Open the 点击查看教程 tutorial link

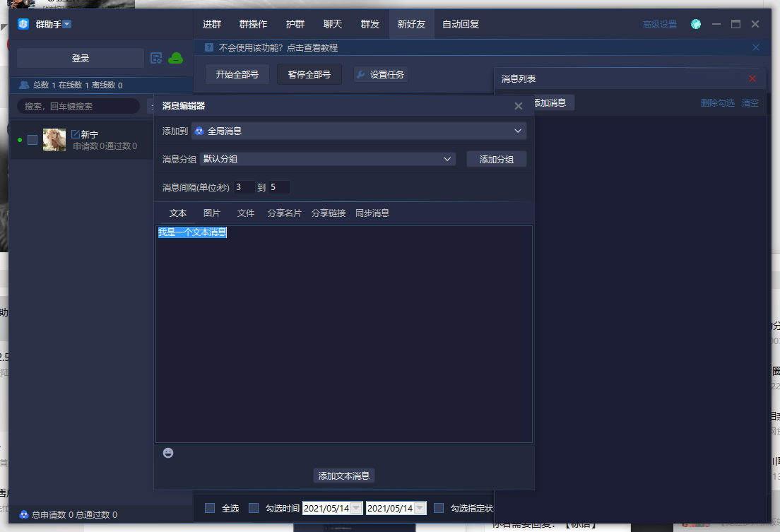pos(312,48)
